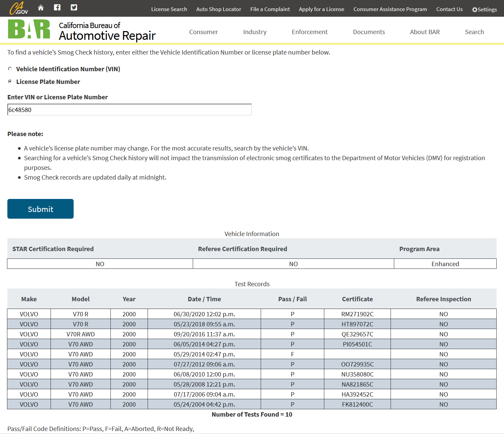Open the Consumer Assistance Program link
This screenshot has height=434, width=504.
390,9
